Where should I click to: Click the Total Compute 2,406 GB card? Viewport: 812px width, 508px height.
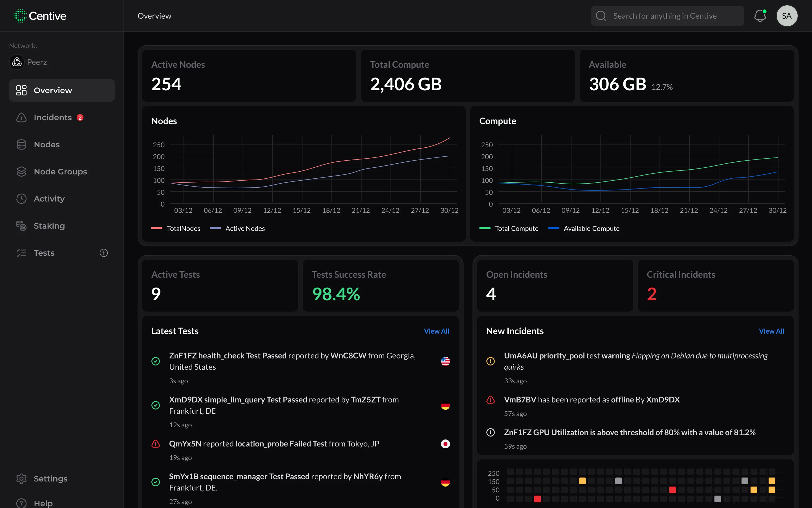pos(468,76)
